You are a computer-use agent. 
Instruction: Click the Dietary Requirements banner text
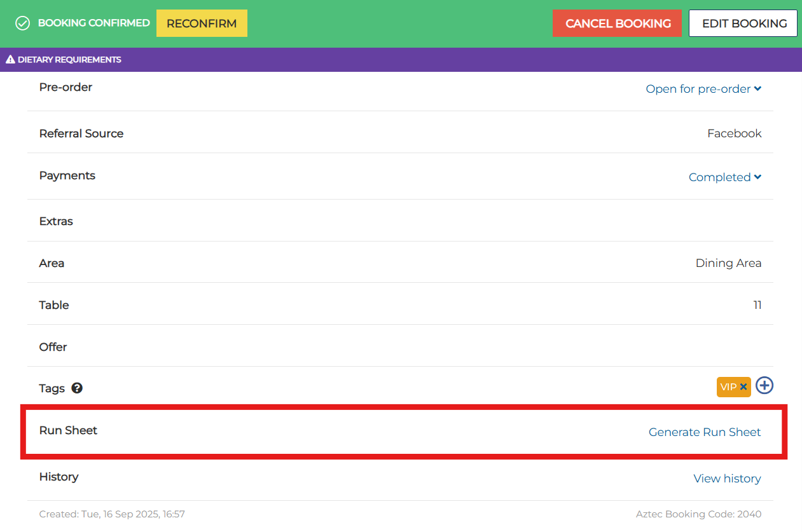69,60
